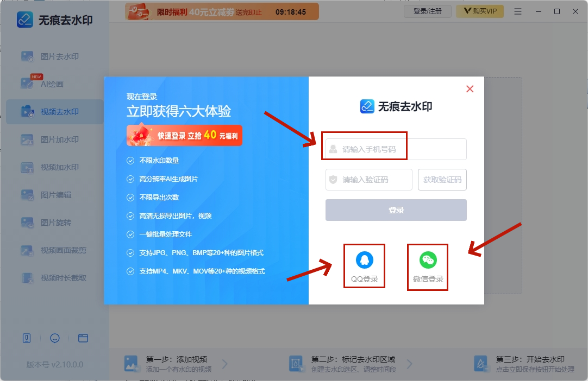The height and width of the screenshot is (381, 588).
Task: Click the phone-shaped icon at sidebar bottom
Action: tap(27, 338)
